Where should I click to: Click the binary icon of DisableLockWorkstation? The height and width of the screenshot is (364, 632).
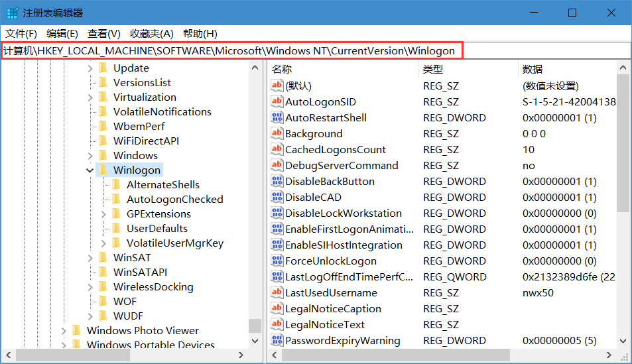[x=277, y=213]
